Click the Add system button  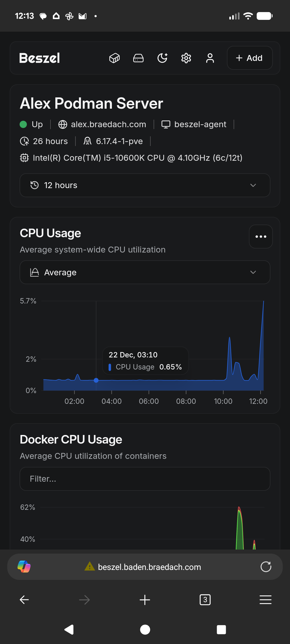click(249, 58)
